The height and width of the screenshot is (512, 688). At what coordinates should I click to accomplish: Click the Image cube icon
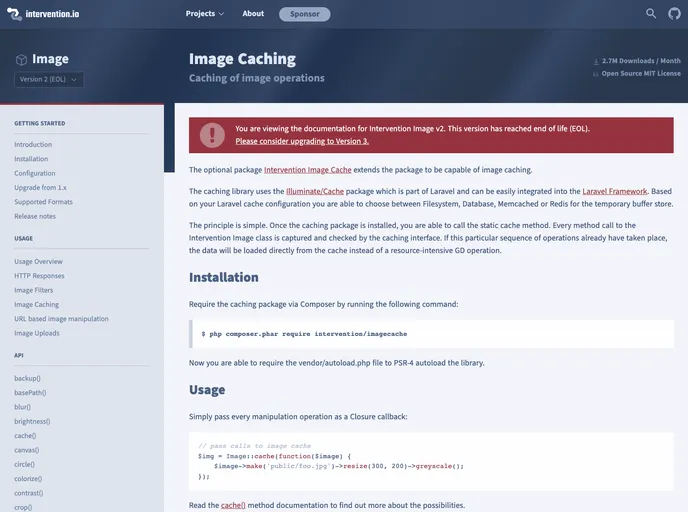21,59
